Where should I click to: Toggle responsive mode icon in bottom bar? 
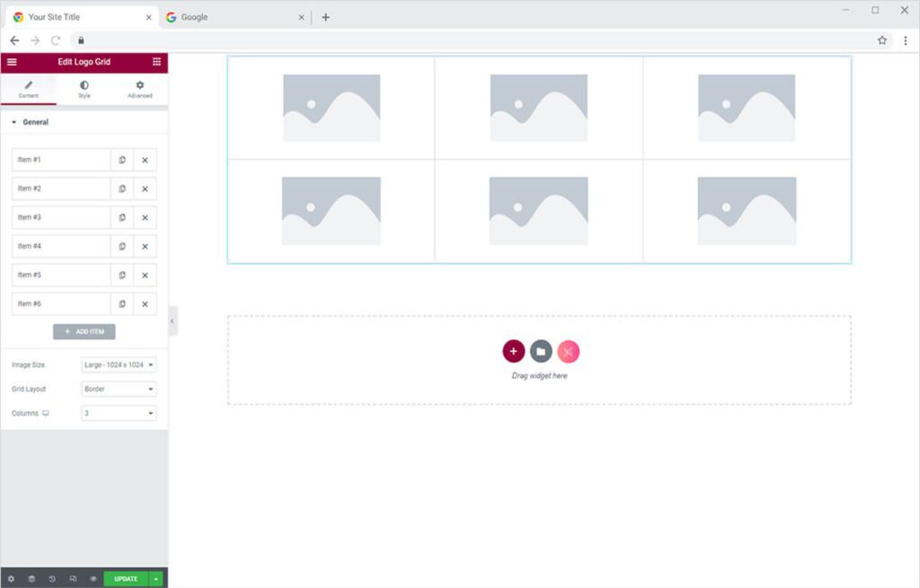[x=73, y=579]
